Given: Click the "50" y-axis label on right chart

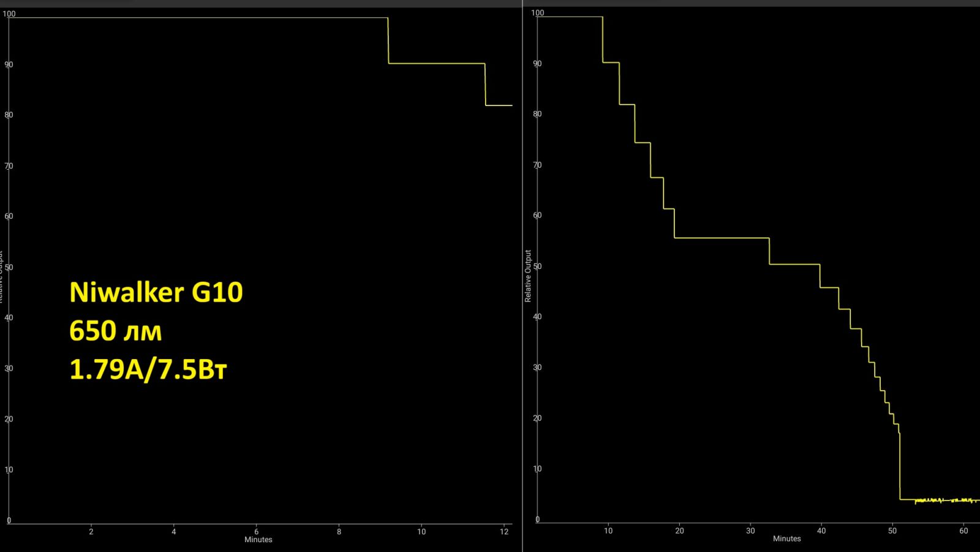Looking at the screenshot, I should click(x=537, y=267).
